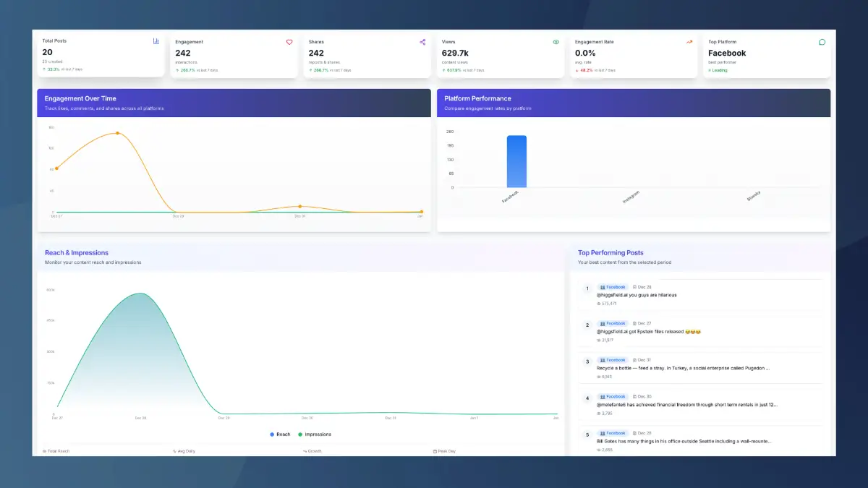868x488 pixels.
Task: Click the Facebook tag on the third top post
Action: [613, 360]
